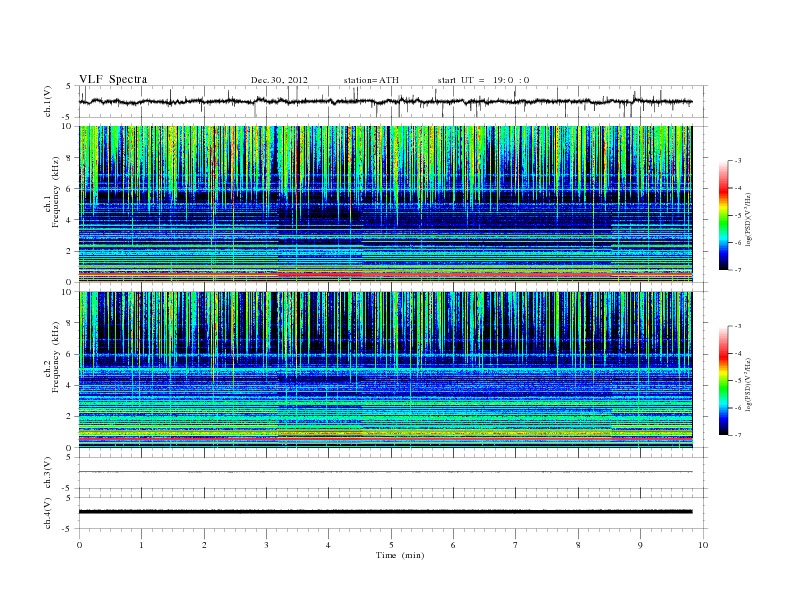Click inside the ch.1 spectrogram plot

pos(385,204)
